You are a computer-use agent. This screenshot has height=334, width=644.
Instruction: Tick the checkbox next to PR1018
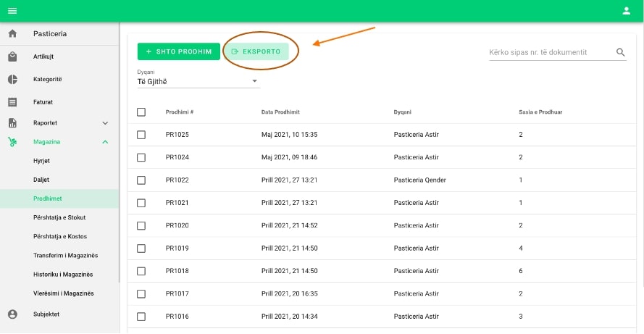point(141,271)
